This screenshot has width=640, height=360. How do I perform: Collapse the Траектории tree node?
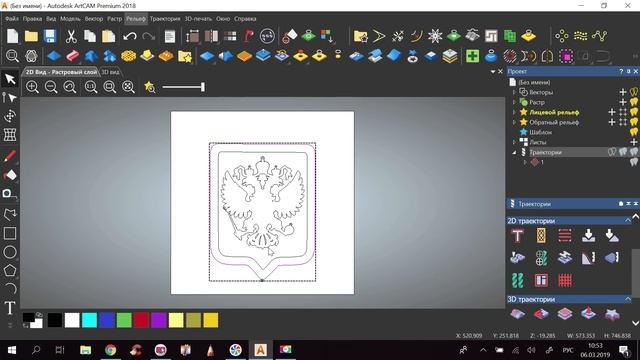(514, 152)
